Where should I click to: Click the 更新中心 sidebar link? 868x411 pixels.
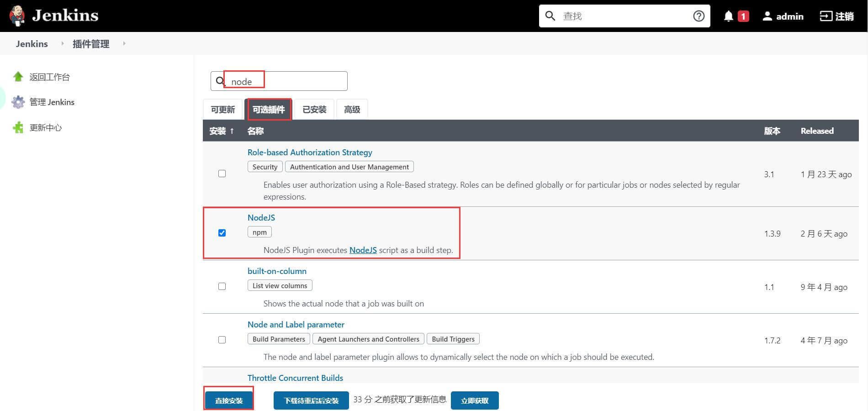(46, 127)
